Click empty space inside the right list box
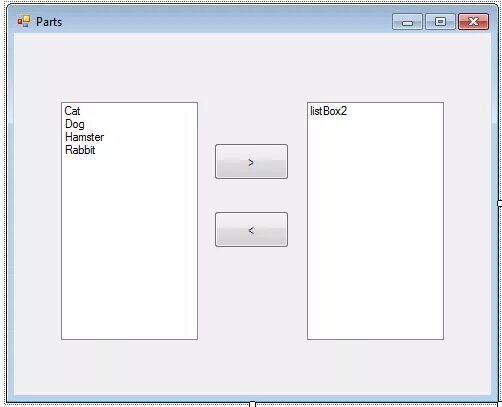Image resolution: width=502 pixels, height=407 pixels. tap(375, 227)
